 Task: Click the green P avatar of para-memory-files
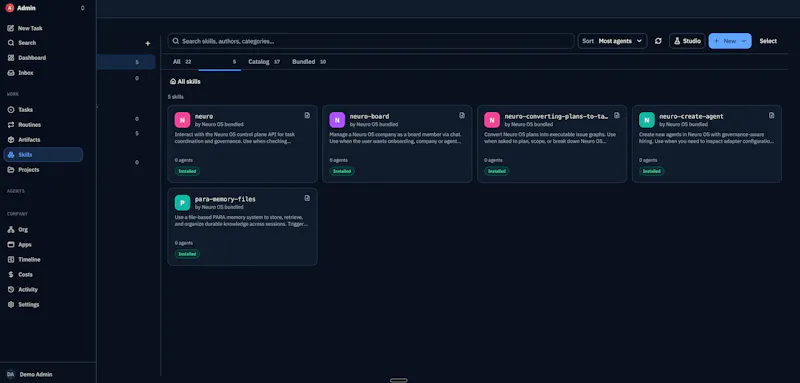[182, 202]
